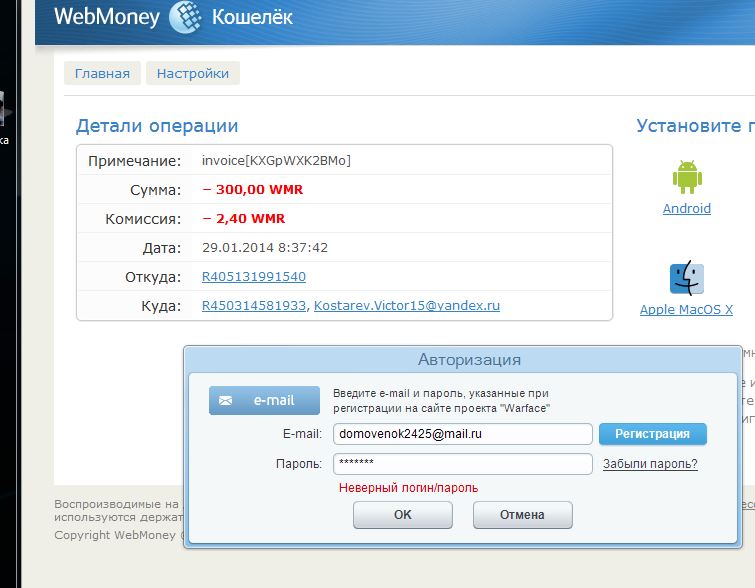Open the Главная tab

tap(102, 73)
